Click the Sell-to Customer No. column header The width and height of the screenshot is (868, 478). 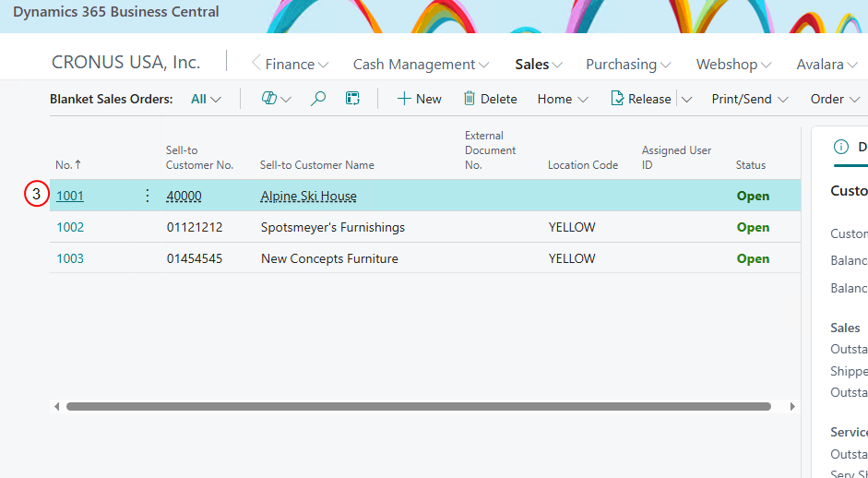click(200, 157)
